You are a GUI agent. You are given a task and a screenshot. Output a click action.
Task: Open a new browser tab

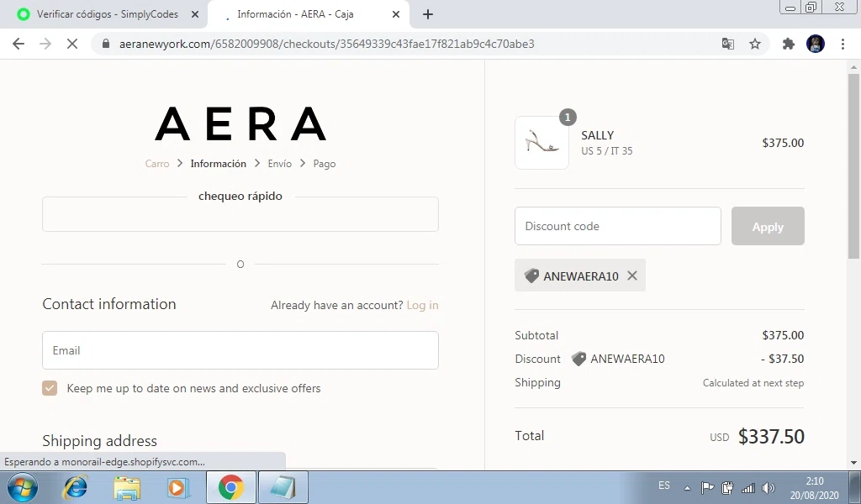[428, 15]
